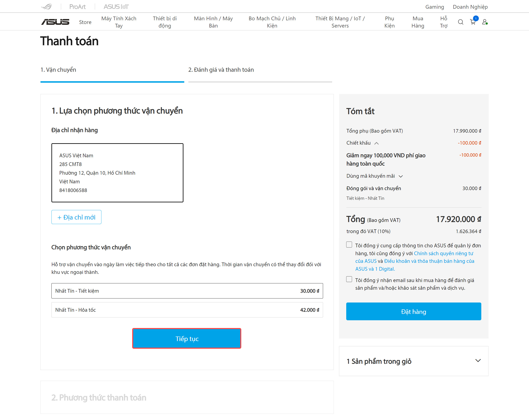Click the Đặt hàng order button
529x420 pixels.
[x=414, y=311]
